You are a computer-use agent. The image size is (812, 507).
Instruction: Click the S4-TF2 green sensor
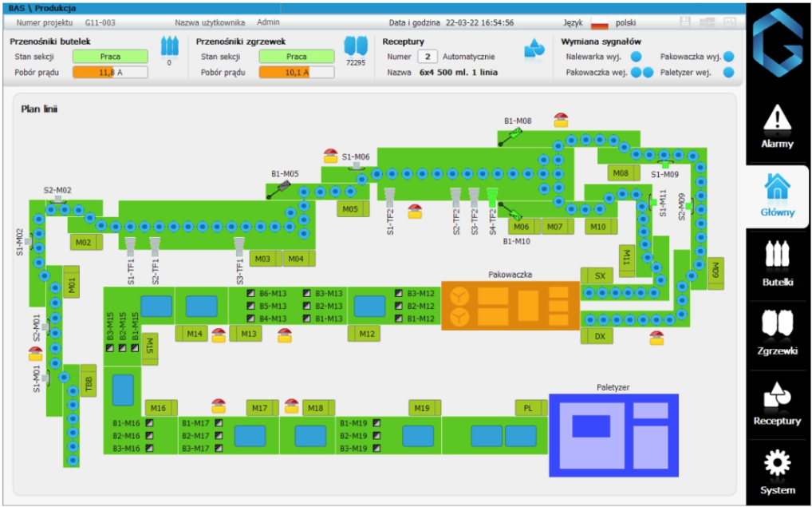click(x=492, y=197)
